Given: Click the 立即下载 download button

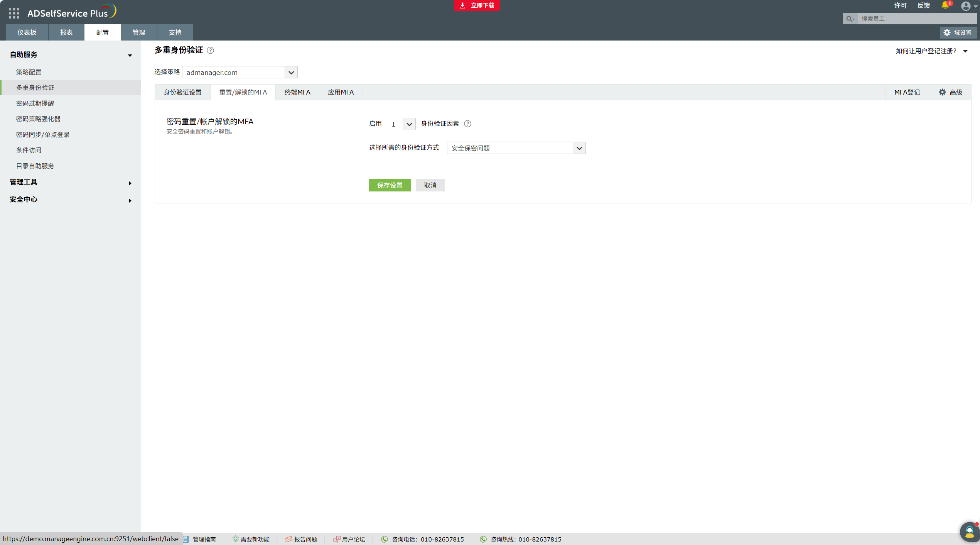Looking at the screenshot, I should [x=477, y=5].
